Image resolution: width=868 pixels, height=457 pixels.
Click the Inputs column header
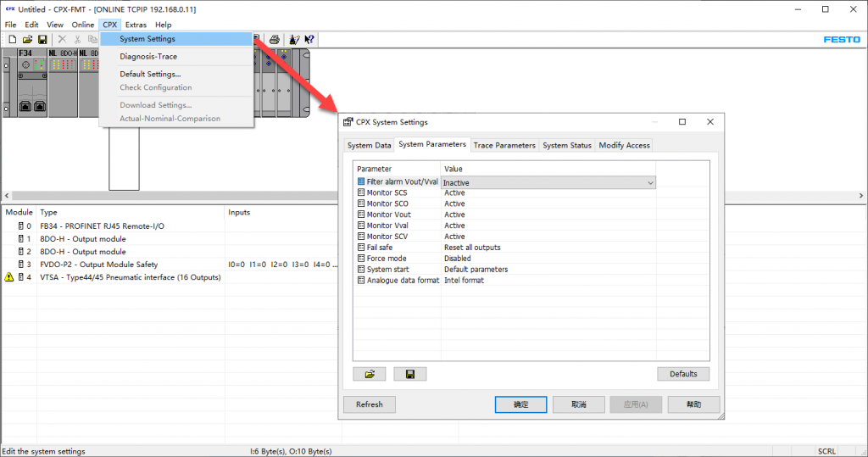point(282,212)
